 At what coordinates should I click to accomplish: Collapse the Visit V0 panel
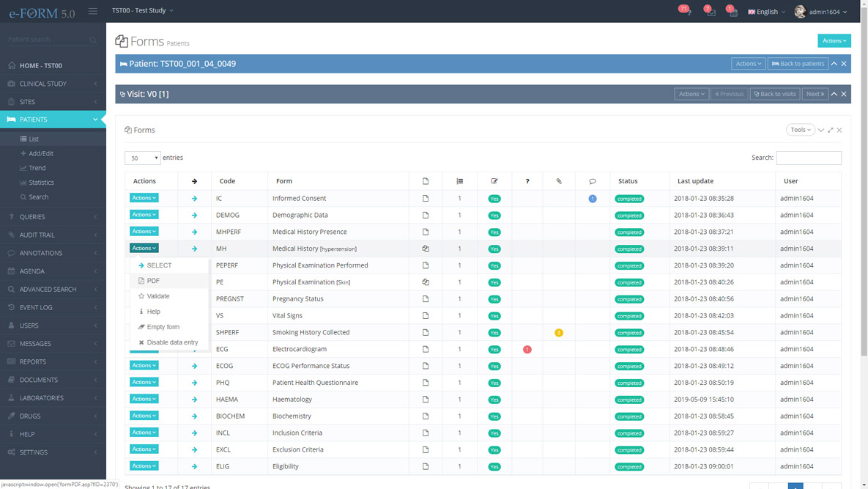coord(834,94)
